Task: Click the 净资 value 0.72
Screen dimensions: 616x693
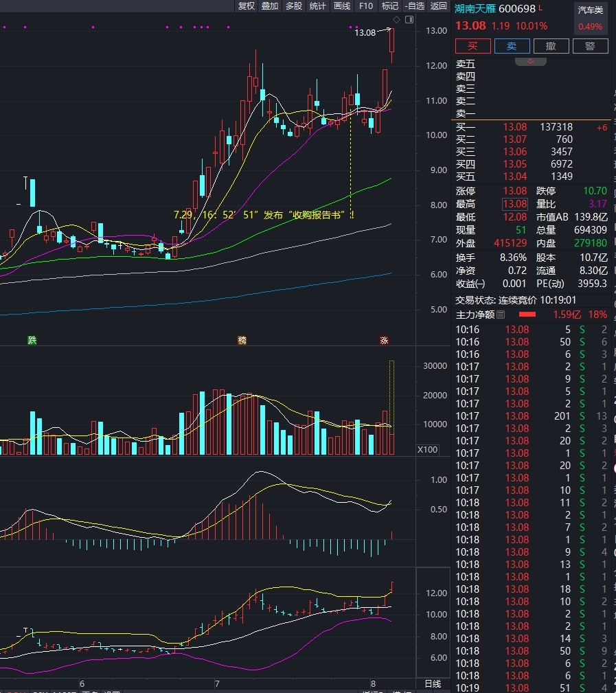Action: tap(517, 270)
